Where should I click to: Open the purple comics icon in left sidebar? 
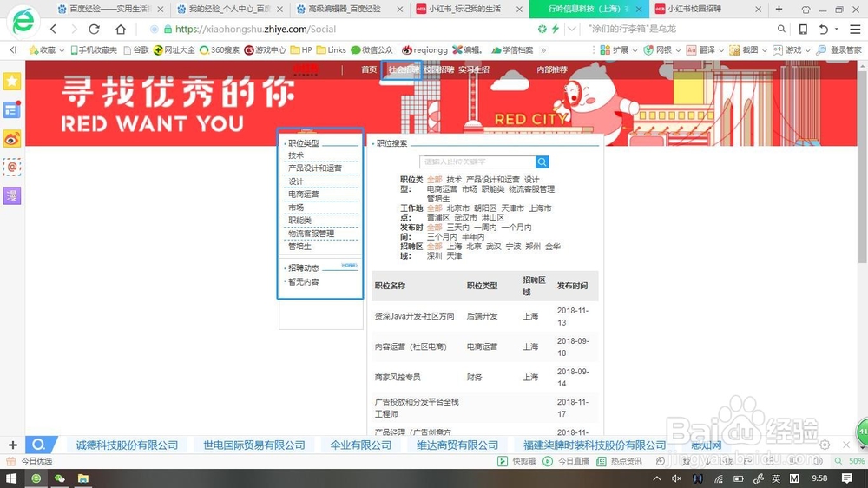(12, 195)
